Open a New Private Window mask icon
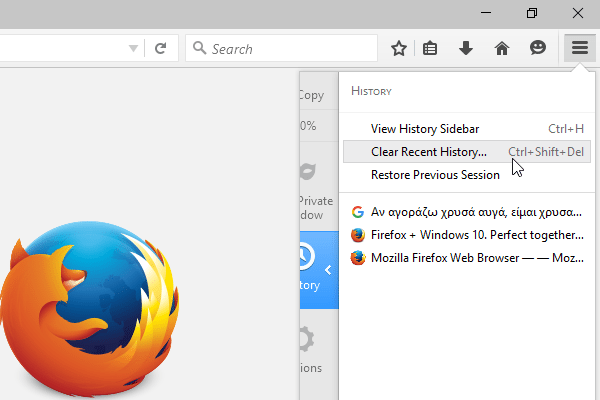 pyautogui.click(x=308, y=171)
